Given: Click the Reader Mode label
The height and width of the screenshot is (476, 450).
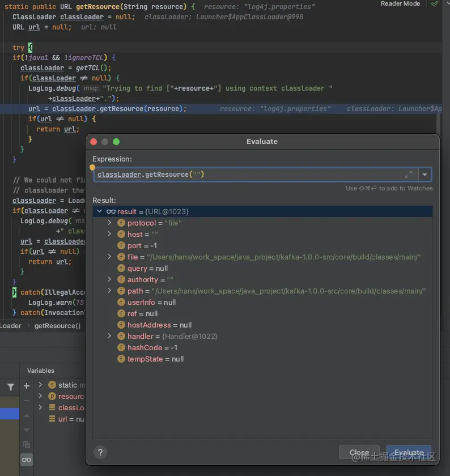Looking at the screenshot, I should point(400,3).
